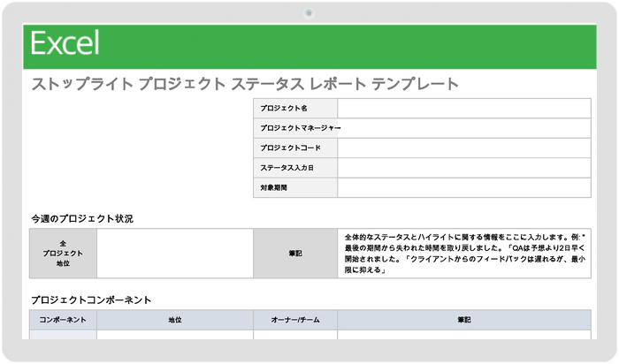The image size is (619, 364).
Task: Click the プロジェクト名 label cell
Action: click(x=295, y=108)
